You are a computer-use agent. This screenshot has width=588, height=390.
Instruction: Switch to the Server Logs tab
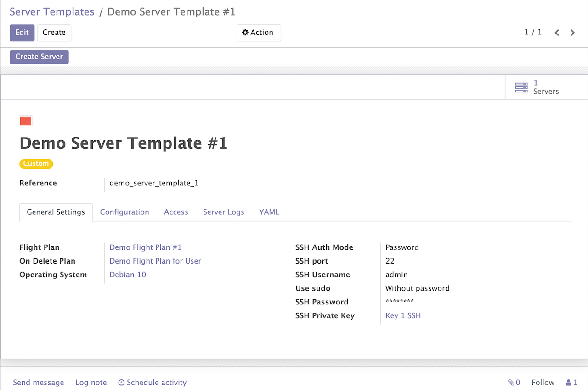[223, 212]
